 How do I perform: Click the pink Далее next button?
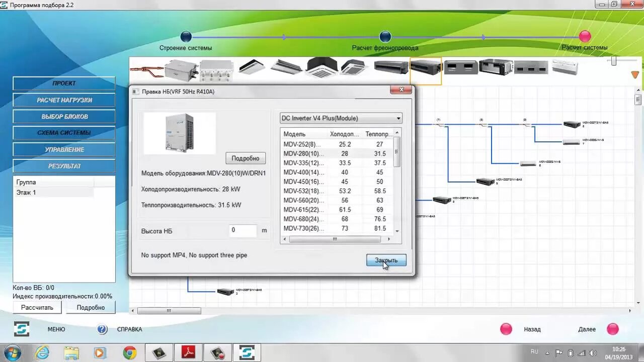click(x=613, y=329)
